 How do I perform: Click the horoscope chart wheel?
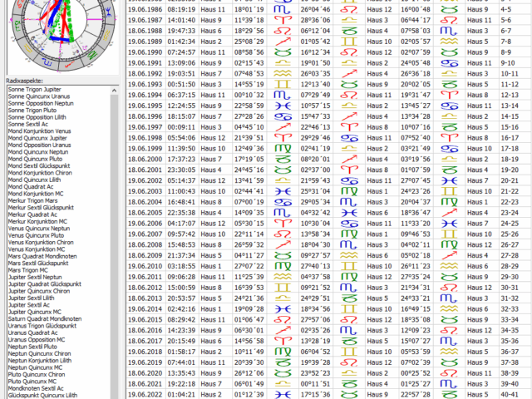pos(58,33)
